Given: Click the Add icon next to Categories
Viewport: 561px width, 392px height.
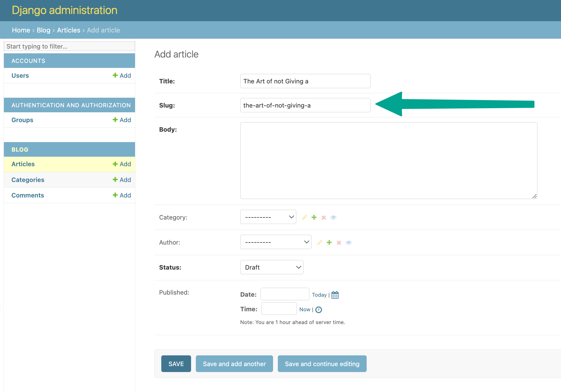Looking at the screenshot, I should pos(122,180).
